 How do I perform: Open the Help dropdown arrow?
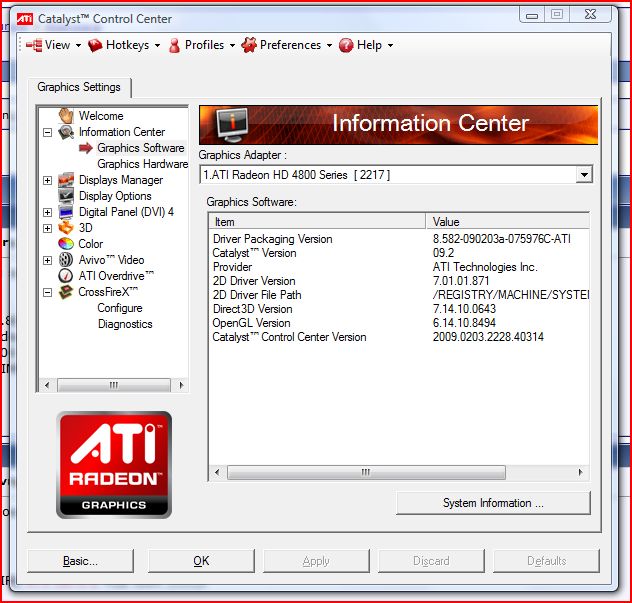390,46
